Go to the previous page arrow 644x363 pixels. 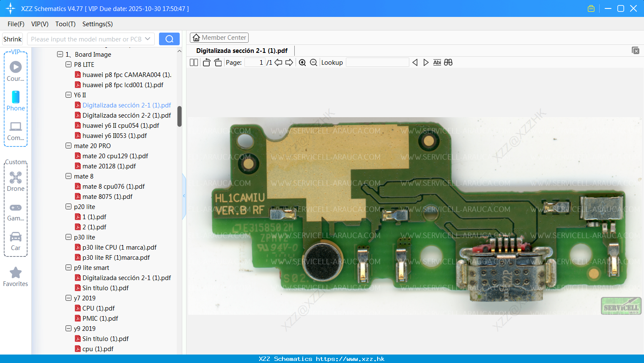point(278,63)
